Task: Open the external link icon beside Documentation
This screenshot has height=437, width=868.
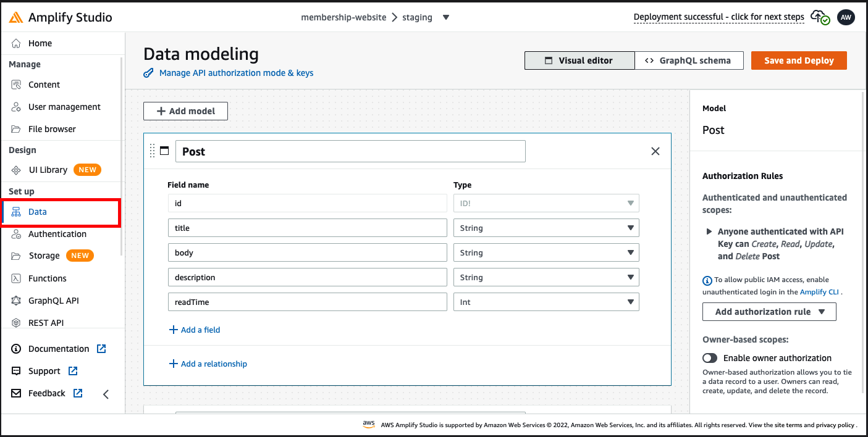Action: [x=101, y=349]
